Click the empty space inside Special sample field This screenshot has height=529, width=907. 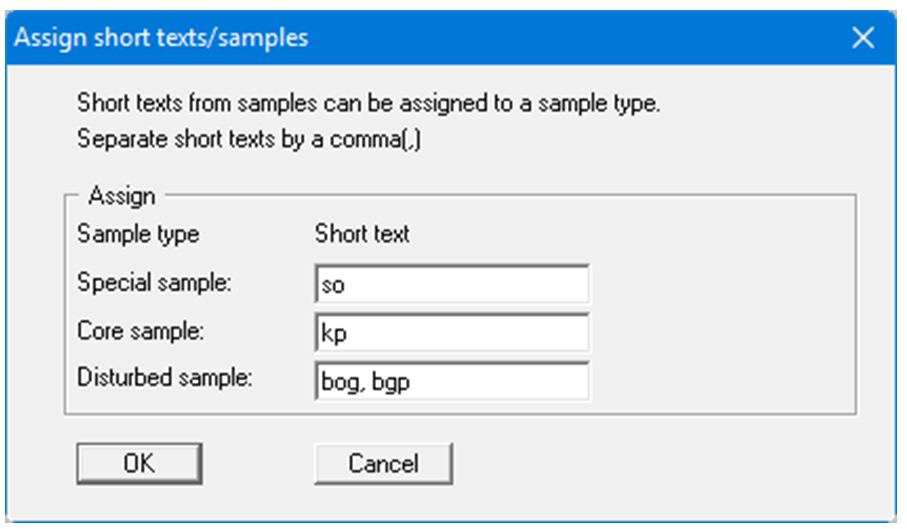pyautogui.click(x=480, y=285)
